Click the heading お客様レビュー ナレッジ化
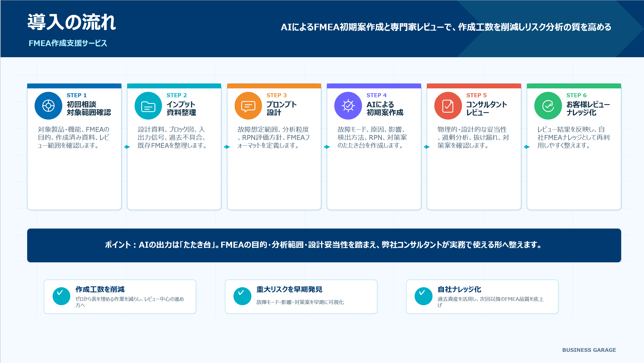The height and width of the screenshot is (363, 644). pyautogui.click(x=588, y=108)
